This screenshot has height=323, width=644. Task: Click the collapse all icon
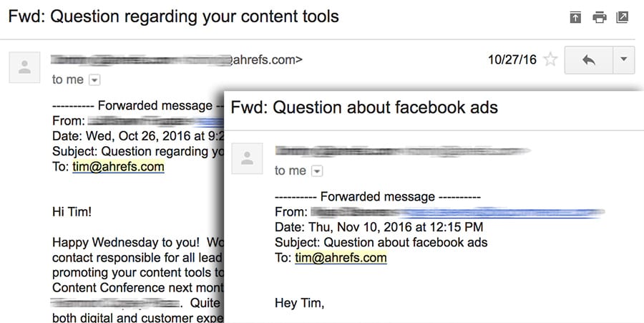[x=575, y=17]
